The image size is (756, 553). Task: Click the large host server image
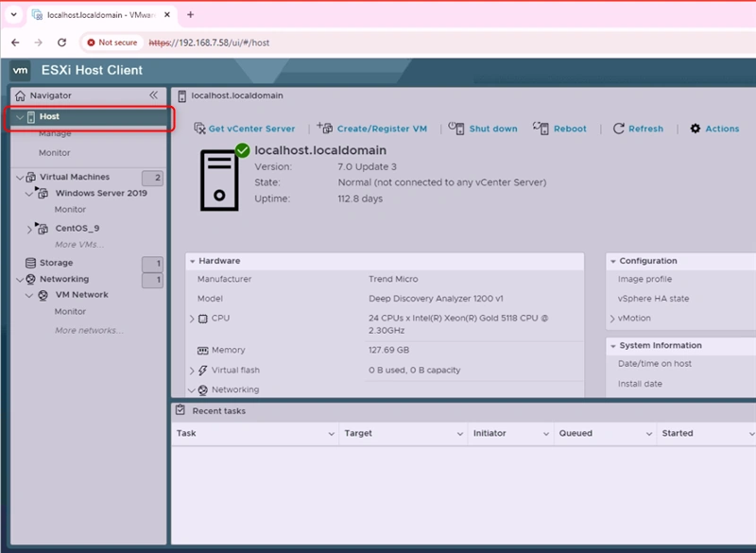point(219,181)
